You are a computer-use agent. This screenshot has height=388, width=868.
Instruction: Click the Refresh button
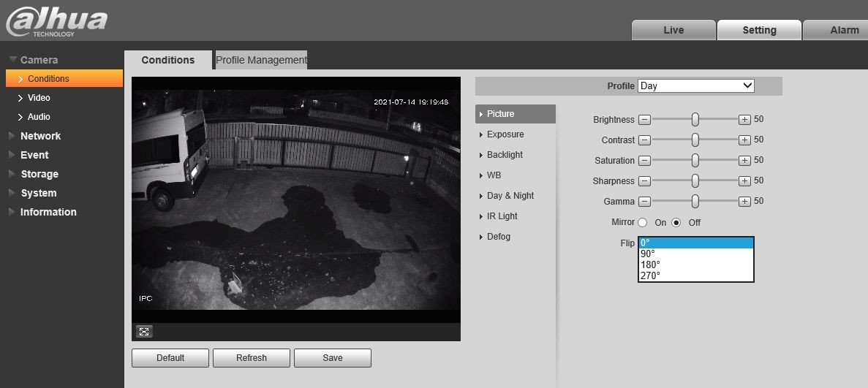click(252, 357)
